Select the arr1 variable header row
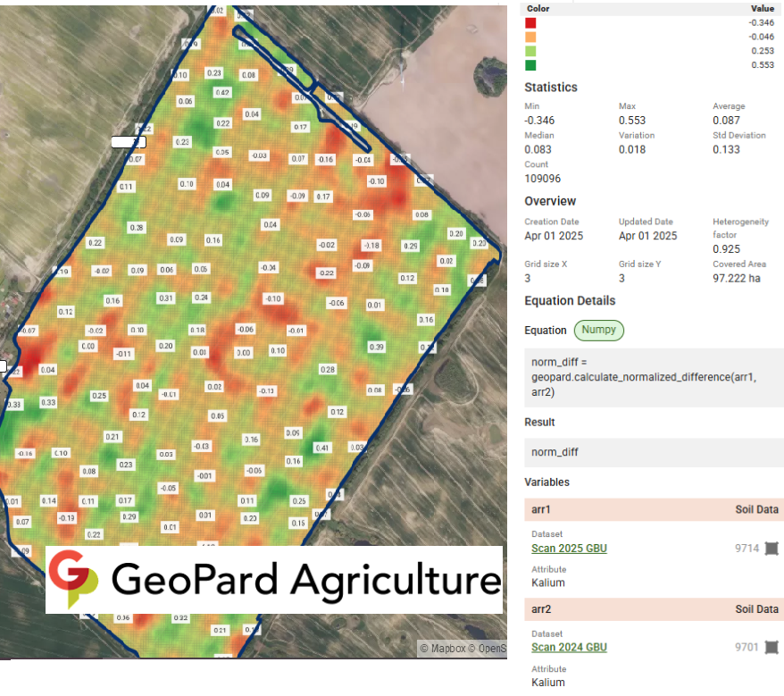The image size is (784, 696). (x=653, y=509)
